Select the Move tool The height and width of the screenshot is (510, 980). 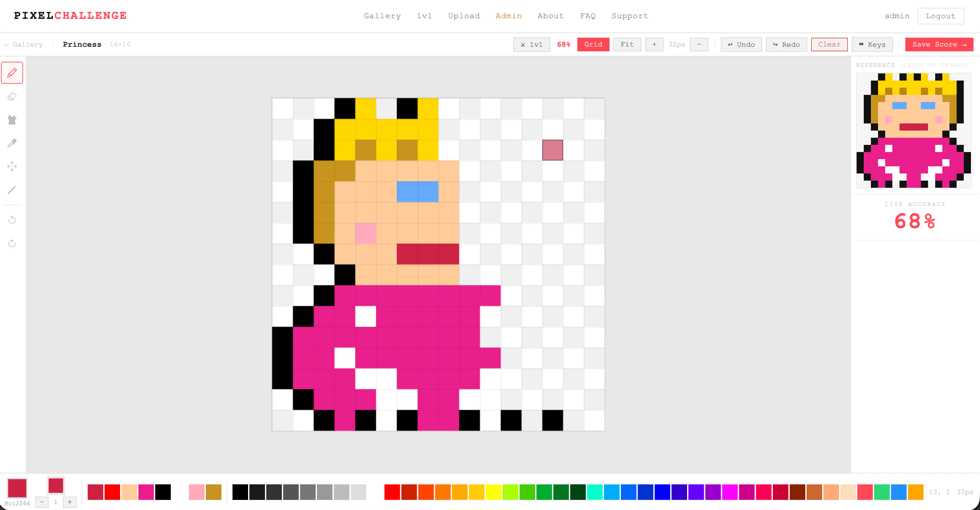(x=12, y=166)
